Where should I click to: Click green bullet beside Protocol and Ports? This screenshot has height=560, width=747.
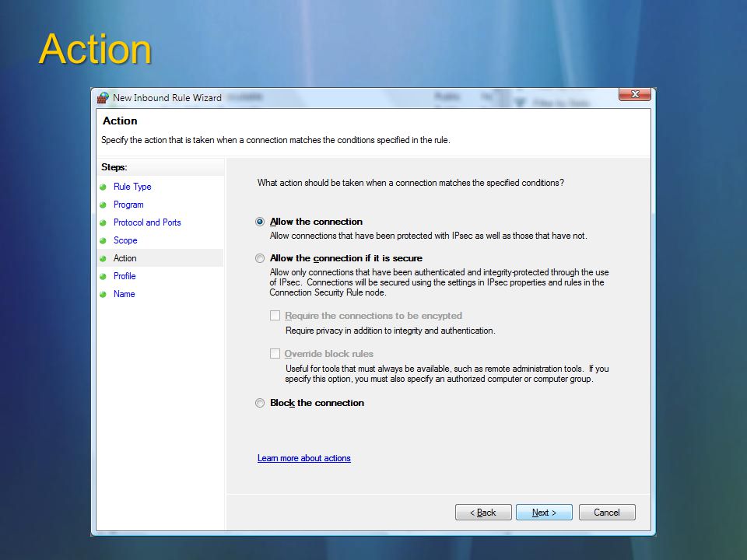tap(103, 223)
